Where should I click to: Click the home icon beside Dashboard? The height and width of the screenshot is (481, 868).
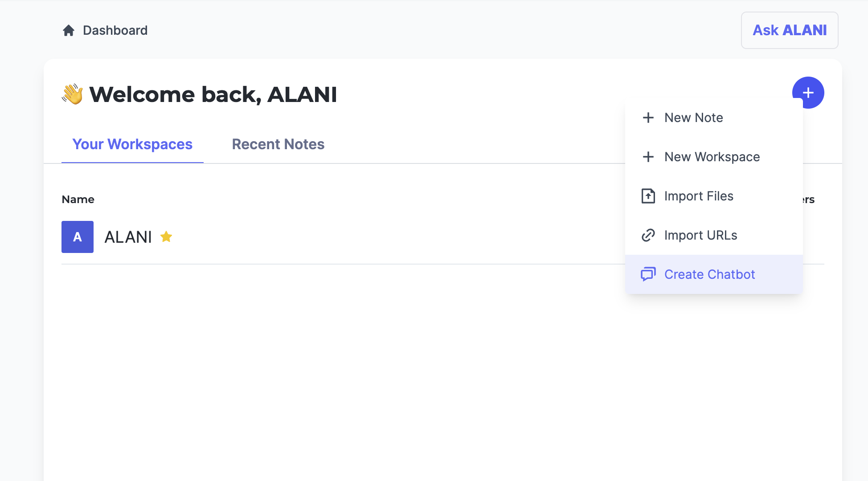[x=69, y=30]
